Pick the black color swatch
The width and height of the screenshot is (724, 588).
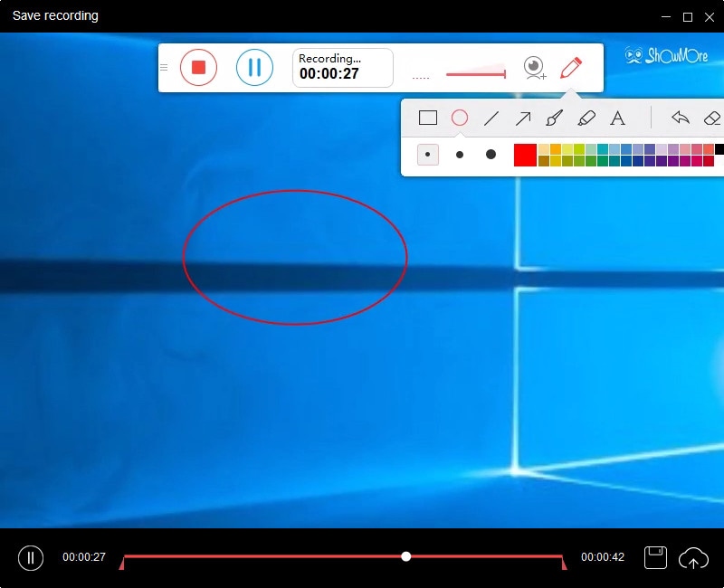(719, 149)
